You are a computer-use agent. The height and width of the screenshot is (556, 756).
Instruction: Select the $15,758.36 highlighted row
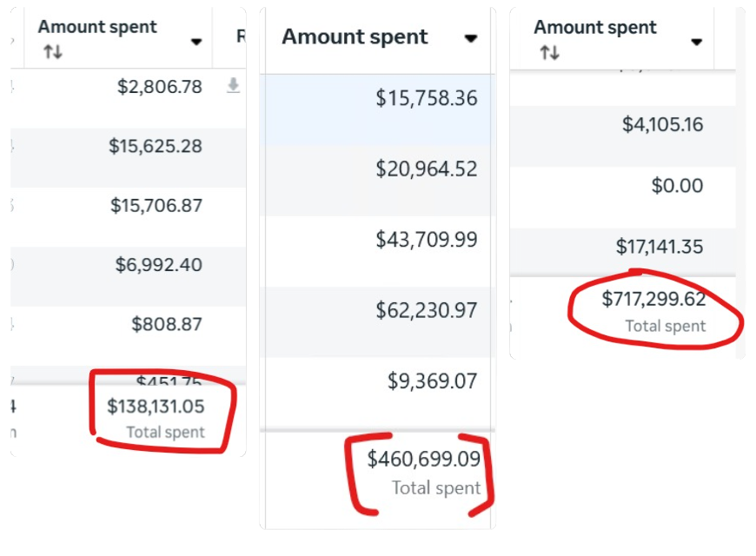[377, 98]
